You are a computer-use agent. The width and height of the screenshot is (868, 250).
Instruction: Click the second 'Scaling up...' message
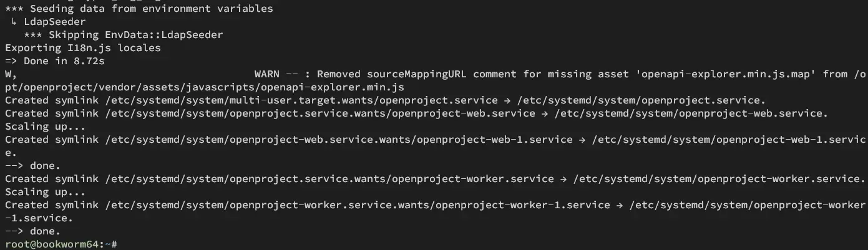36,192
